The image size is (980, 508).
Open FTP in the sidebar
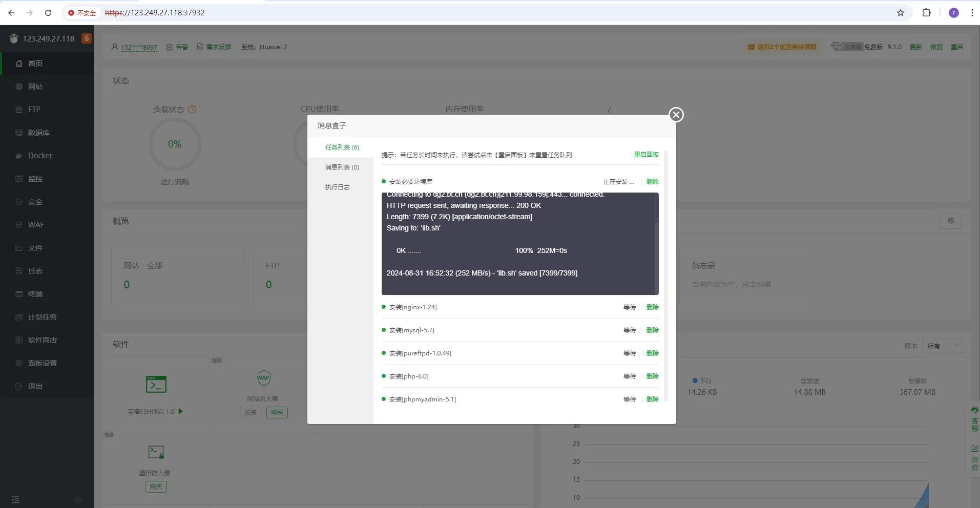pyautogui.click(x=47, y=110)
